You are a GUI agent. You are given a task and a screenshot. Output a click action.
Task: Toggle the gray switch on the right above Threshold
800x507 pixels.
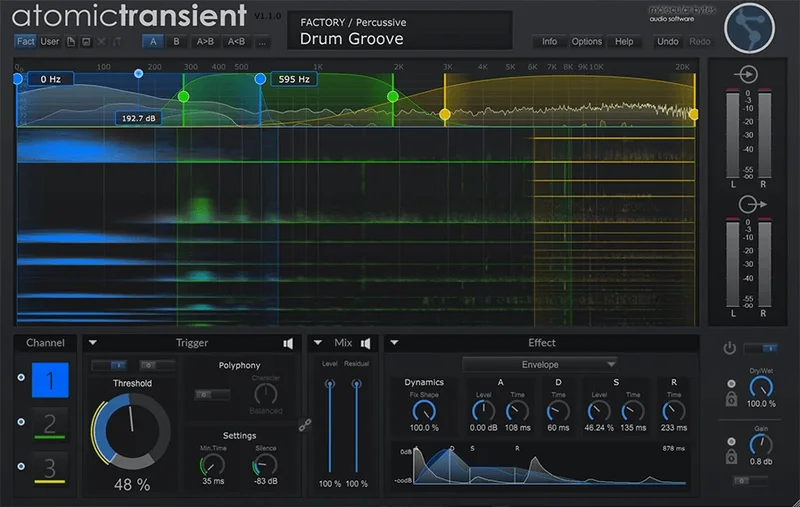click(157, 365)
